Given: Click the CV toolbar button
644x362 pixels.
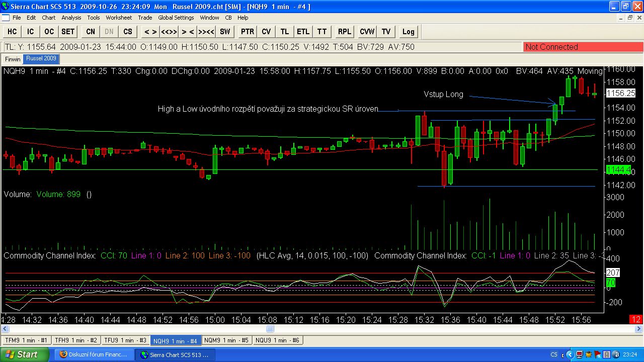Looking at the screenshot, I should click(266, 32).
